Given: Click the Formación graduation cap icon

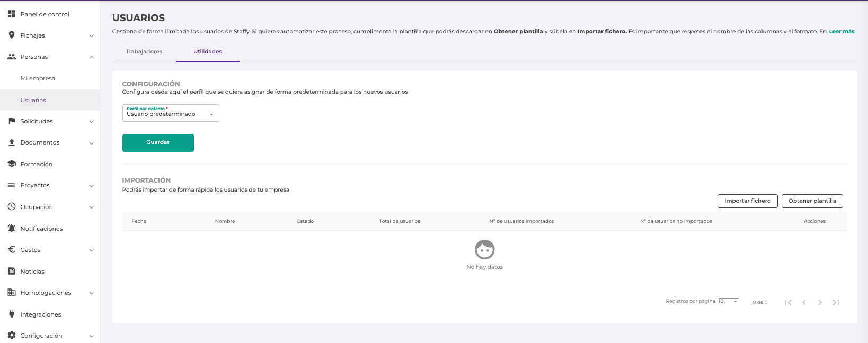Looking at the screenshot, I should [x=12, y=164].
